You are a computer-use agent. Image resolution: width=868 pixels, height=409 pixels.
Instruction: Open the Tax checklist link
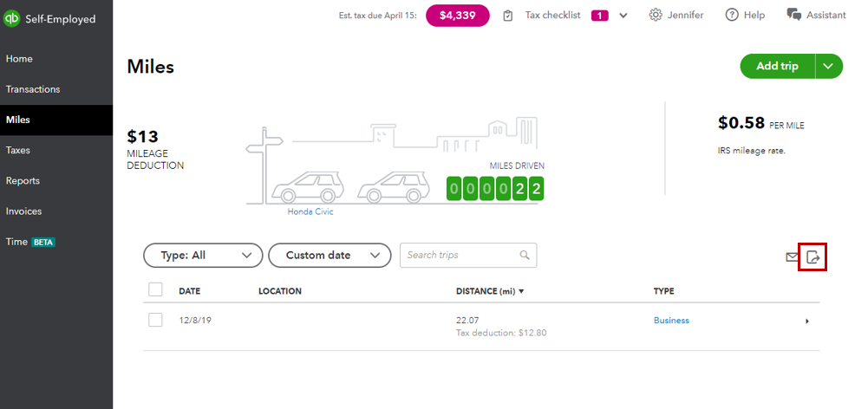(x=553, y=15)
